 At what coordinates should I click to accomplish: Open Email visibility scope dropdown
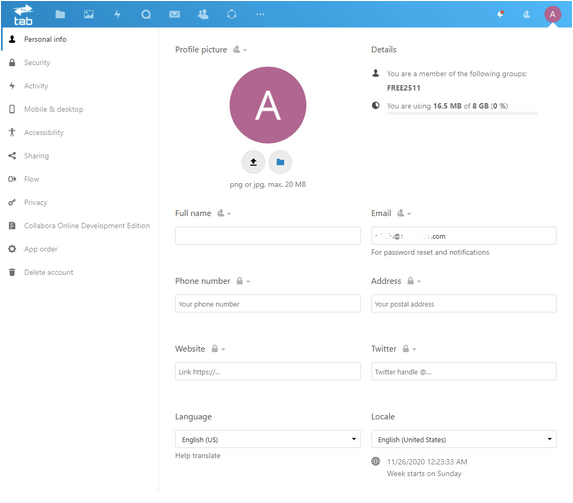coord(404,213)
